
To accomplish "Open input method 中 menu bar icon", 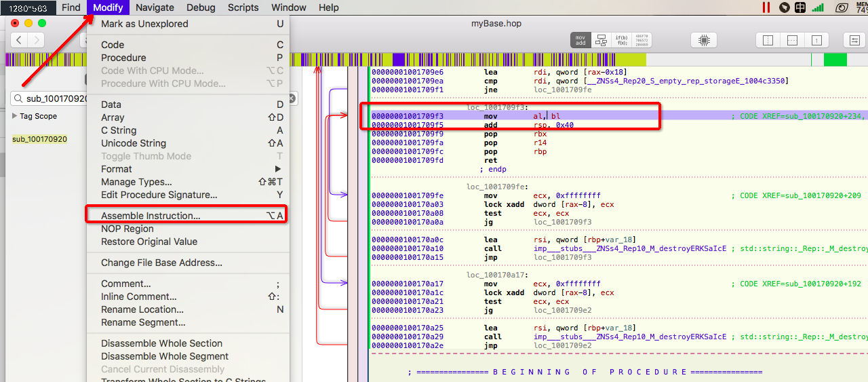I will [x=800, y=7].
